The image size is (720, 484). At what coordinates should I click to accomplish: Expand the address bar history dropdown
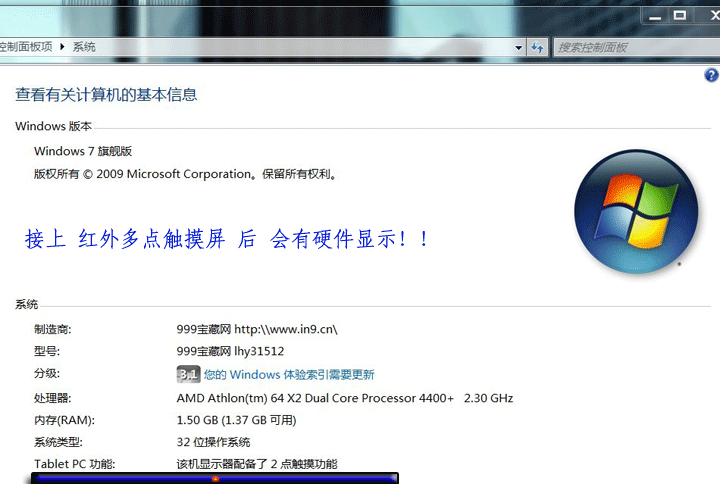pyautogui.click(x=518, y=47)
